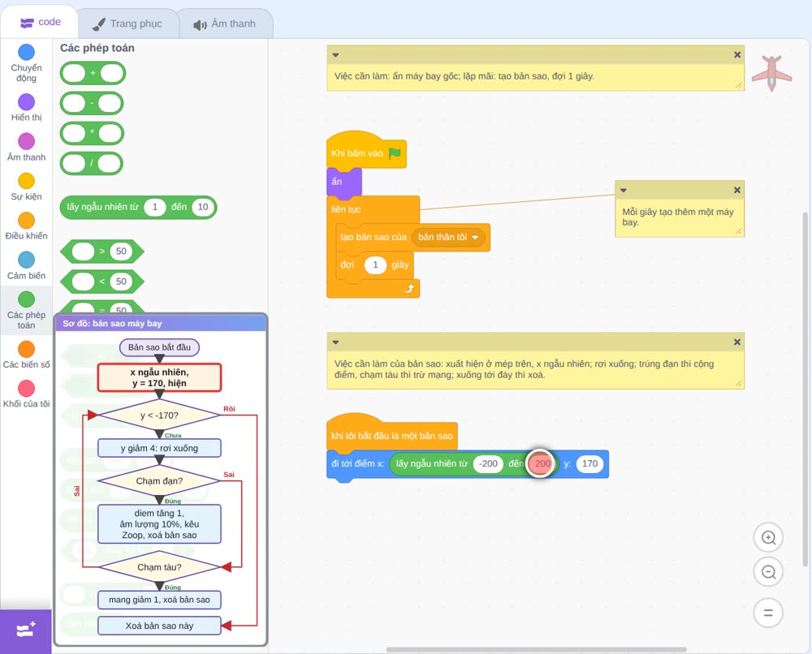Click the workspace vertical scrollbar

click(x=805, y=388)
